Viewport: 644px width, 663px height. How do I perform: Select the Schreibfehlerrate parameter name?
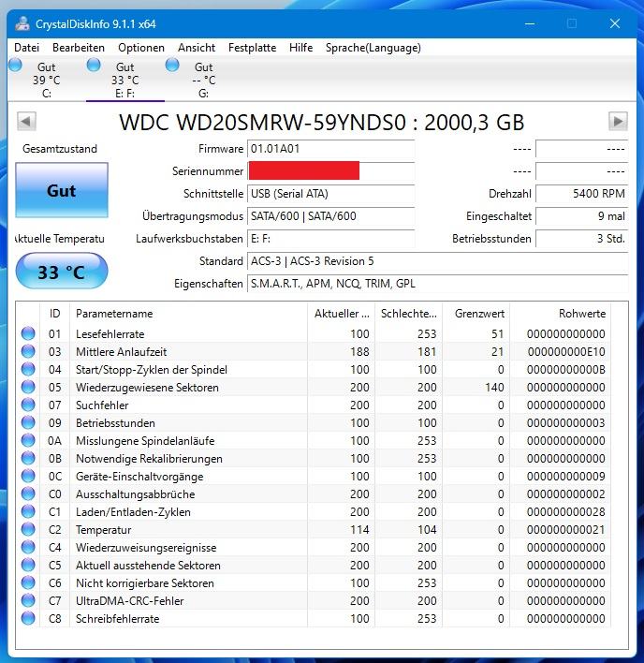[x=118, y=619]
